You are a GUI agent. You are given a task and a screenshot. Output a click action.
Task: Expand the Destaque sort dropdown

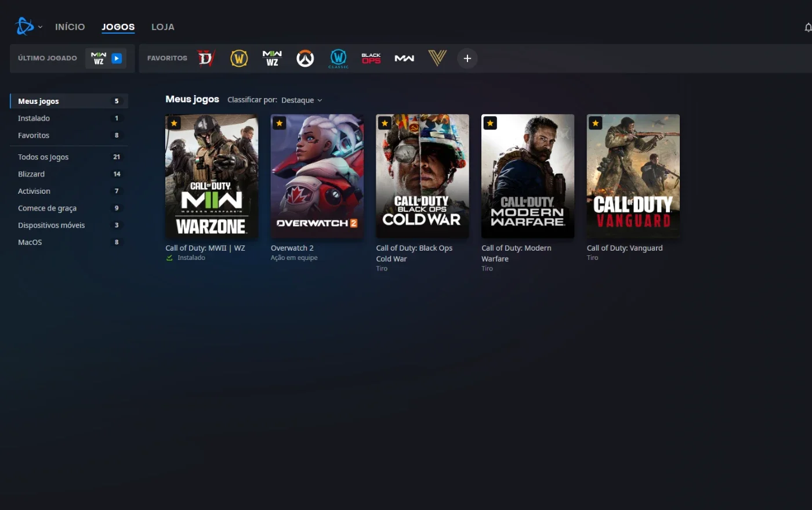pyautogui.click(x=302, y=100)
